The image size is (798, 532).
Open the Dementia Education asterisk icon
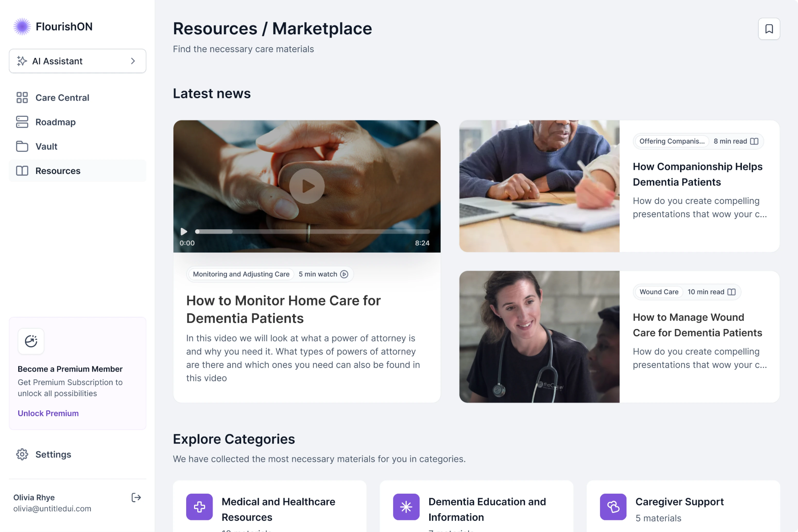click(x=406, y=507)
